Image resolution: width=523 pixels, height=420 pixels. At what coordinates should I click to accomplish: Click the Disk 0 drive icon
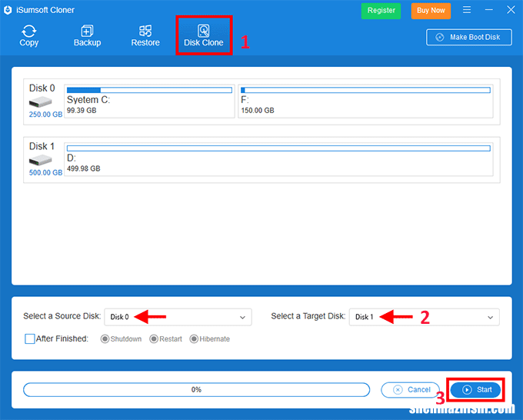[40, 102]
